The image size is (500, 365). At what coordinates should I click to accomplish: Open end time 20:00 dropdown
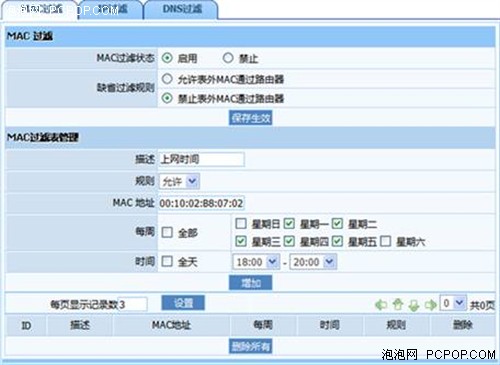pyautogui.click(x=313, y=262)
